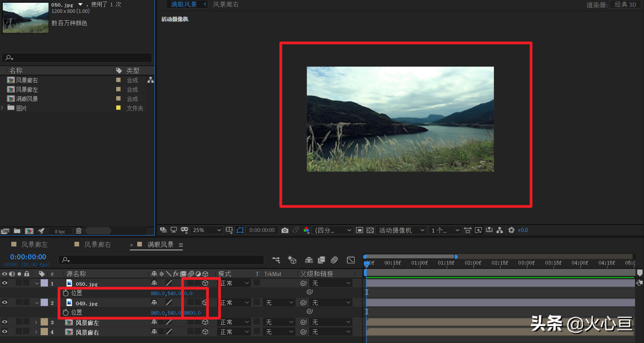Toggle always preview this view icon
644x343 pixels.
pos(163,230)
